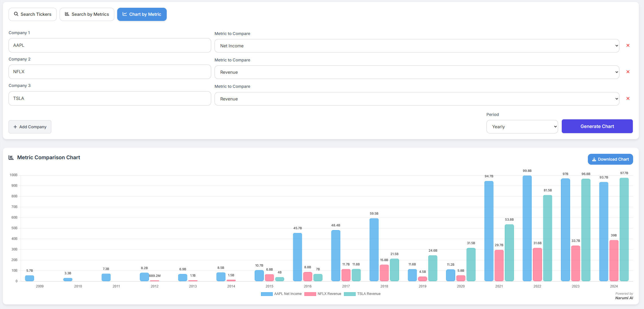The height and width of the screenshot is (309, 644).
Task: Click the bar chart icon on Search by Metrics
Action: (x=67, y=14)
